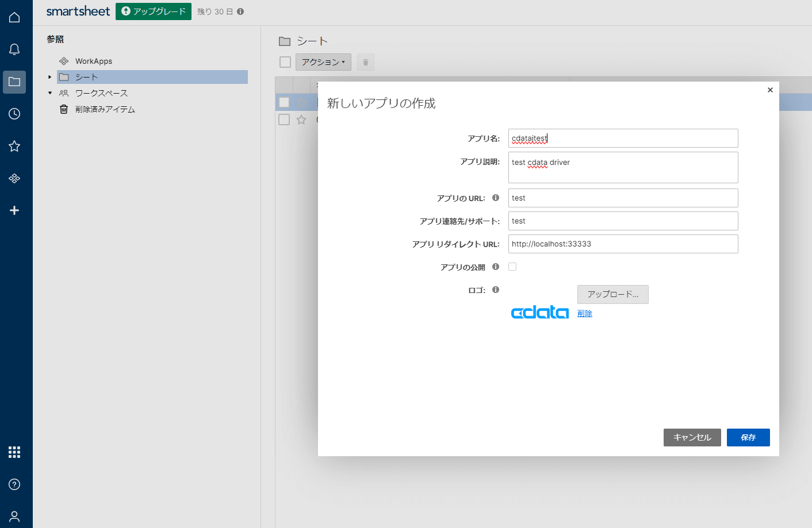Check the second list row checkbox
This screenshot has height=528, width=812.
click(284, 120)
